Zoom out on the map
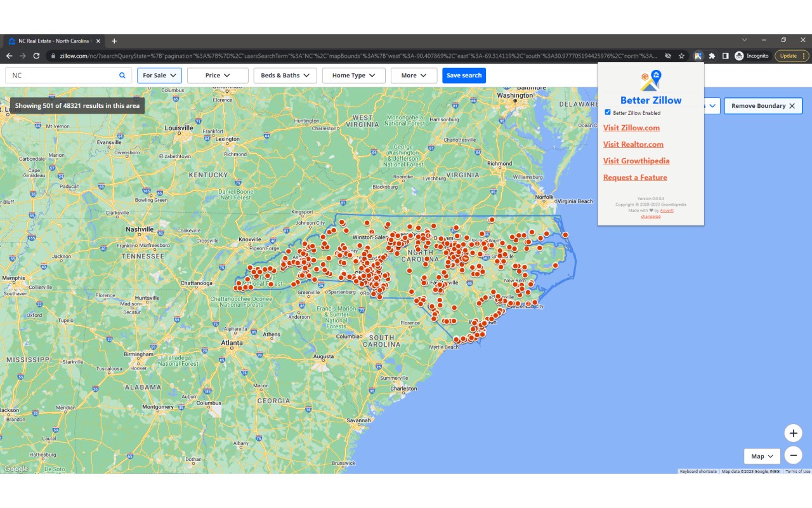Image resolution: width=812 pixels, height=508 pixels. (x=793, y=455)
